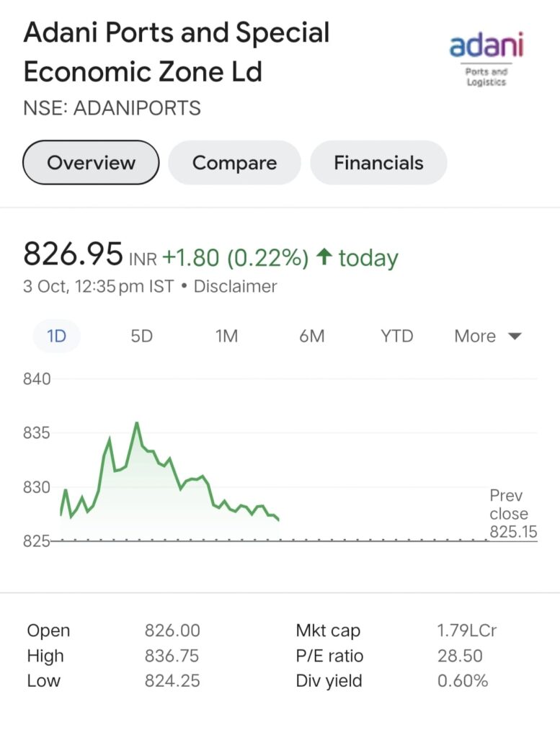Screen dimensions: 560x738
Task: Click the P/E ratio label
Action: [329, 656]
